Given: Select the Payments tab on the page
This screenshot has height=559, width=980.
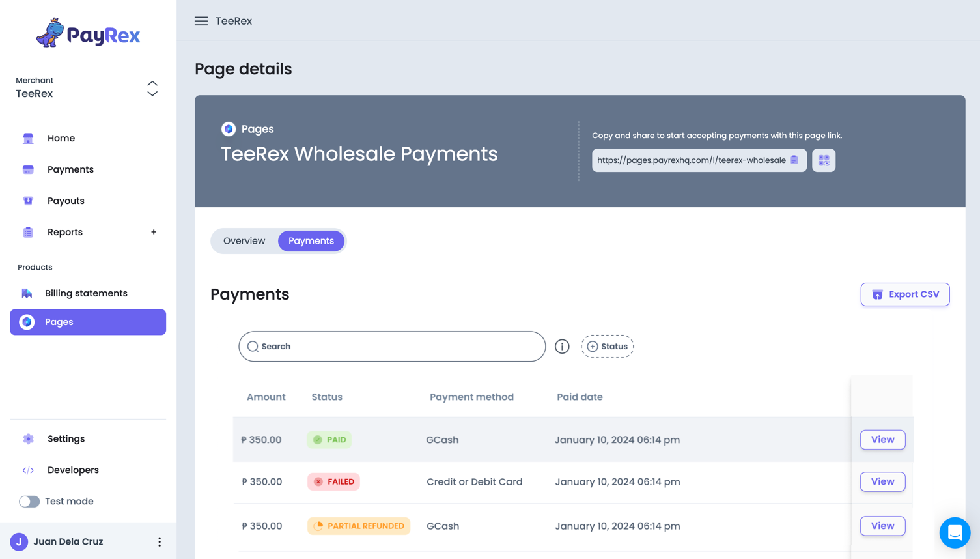Looking at the screenshot, I should point(311,240).
